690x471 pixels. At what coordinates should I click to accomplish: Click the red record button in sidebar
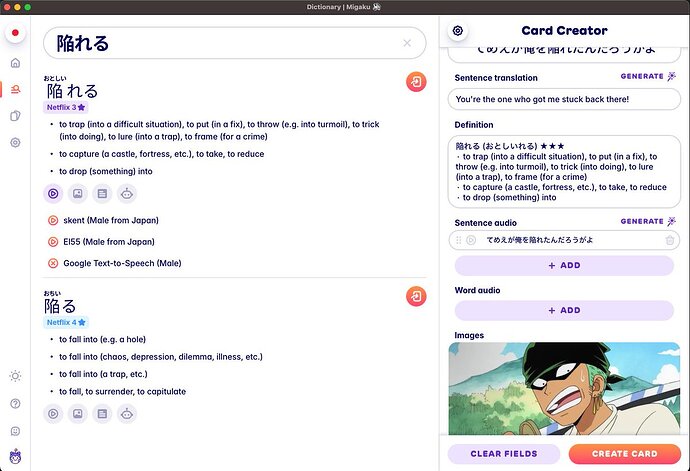15,33
